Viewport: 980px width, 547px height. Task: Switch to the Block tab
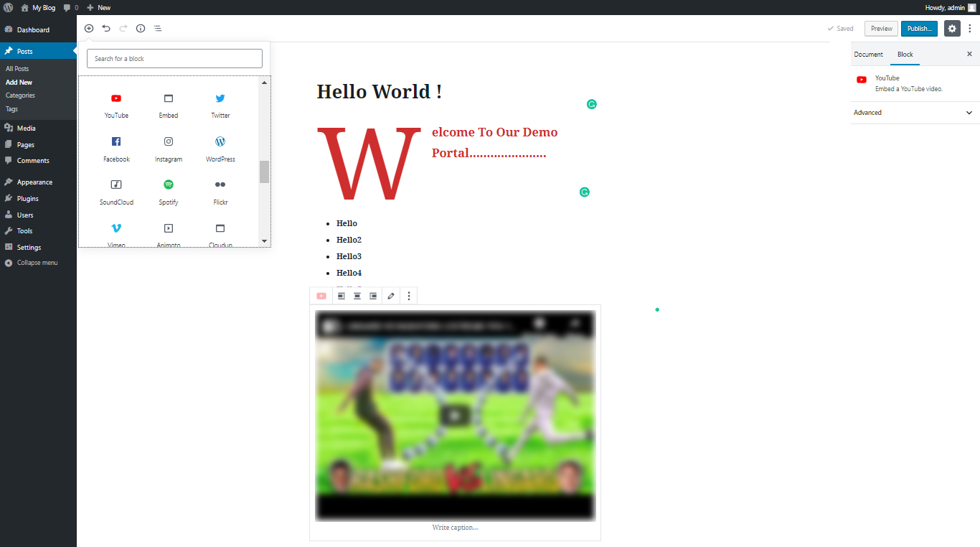(x=905, y=55)
